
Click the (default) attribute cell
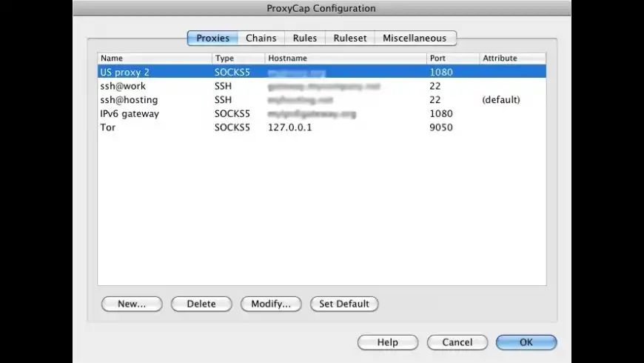pos(501,100)
